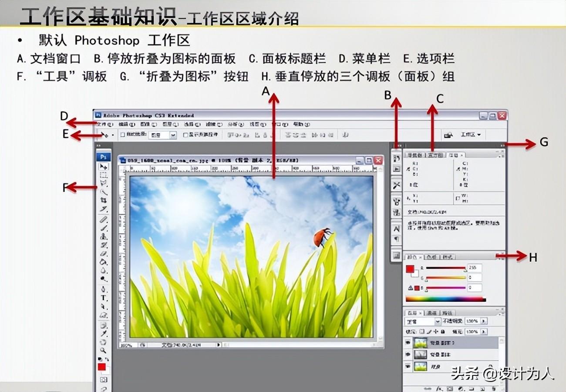Open the Clone Source icon in the dock
The width and height of the screenshot is (566, 392).
[x=397, y=213]
